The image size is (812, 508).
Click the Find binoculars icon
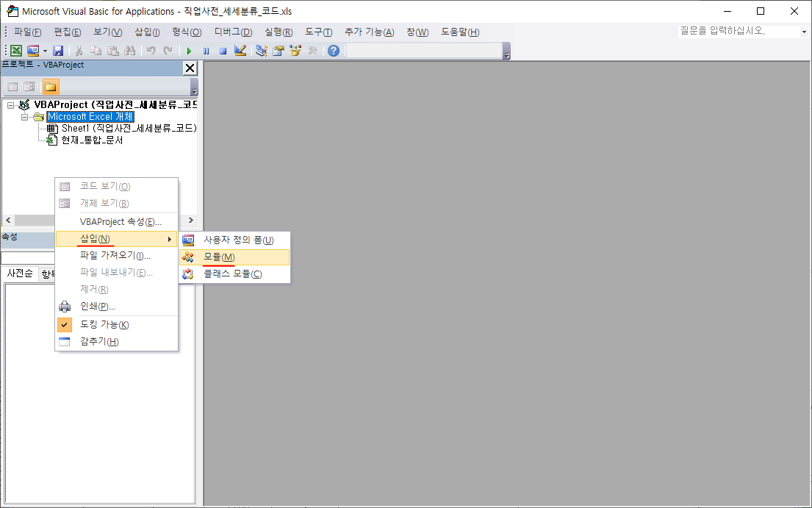(130, 51)
